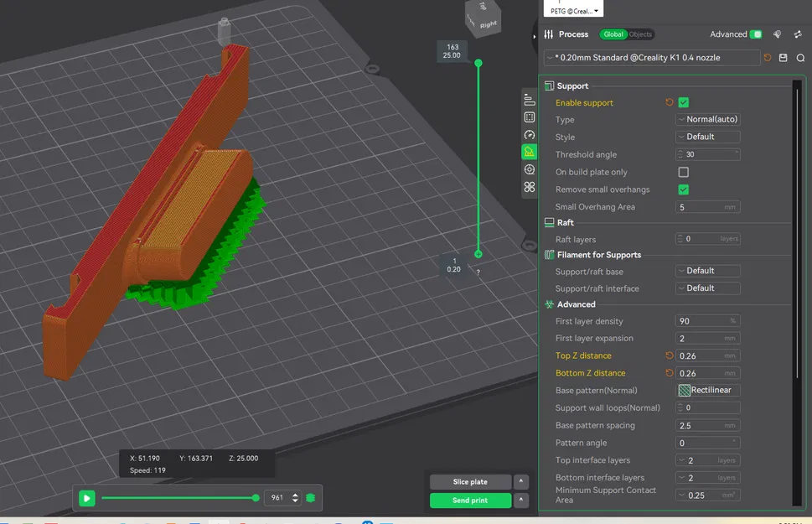Search process settings with magnifier icon
This screenshot has height=524, width=812.
coord(800,58)
